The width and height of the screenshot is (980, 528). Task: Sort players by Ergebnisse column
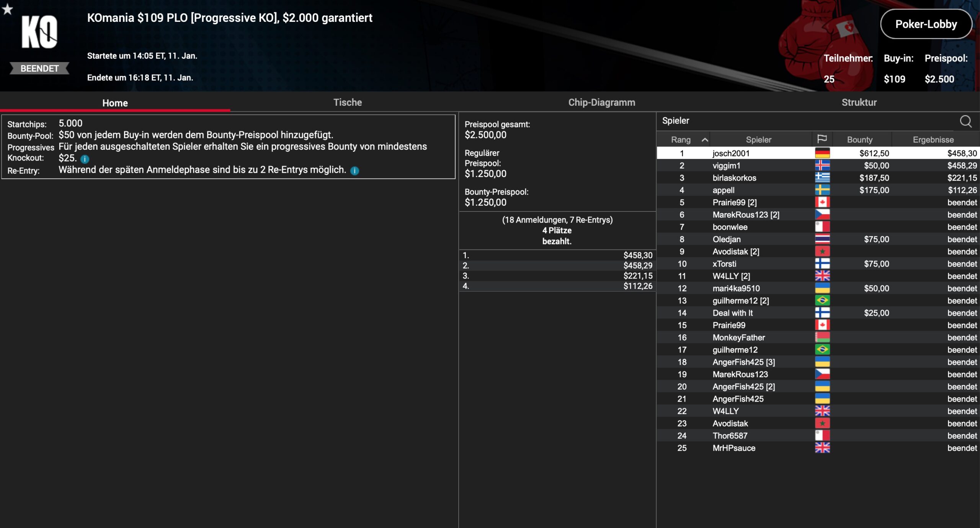pyautogui.click(x=933, y=139)
